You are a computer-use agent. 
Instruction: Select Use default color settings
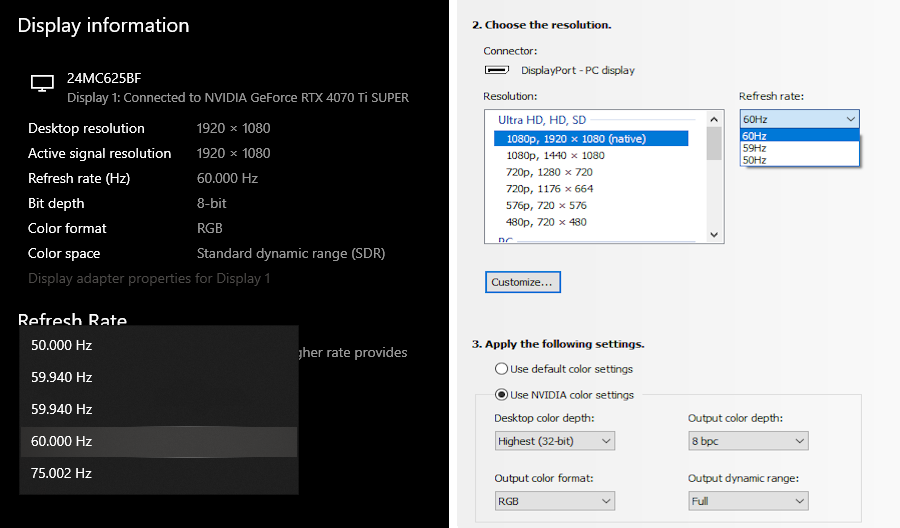point(564,368)
